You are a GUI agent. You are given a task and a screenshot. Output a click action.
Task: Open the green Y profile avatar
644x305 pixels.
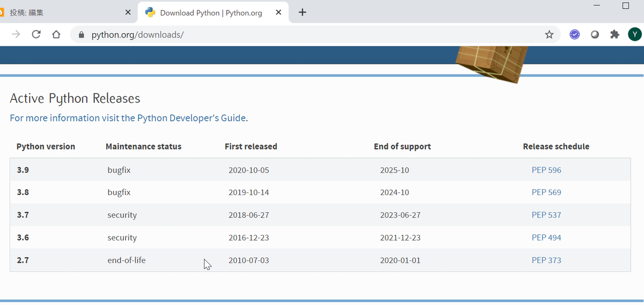(635, 34)
